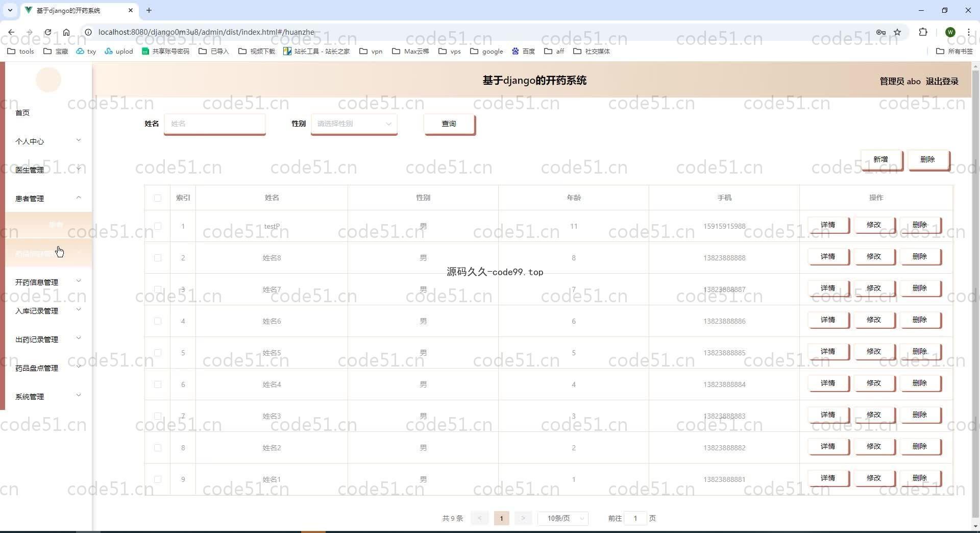Check the checkbox for row 姓名7

coord(157,289)
